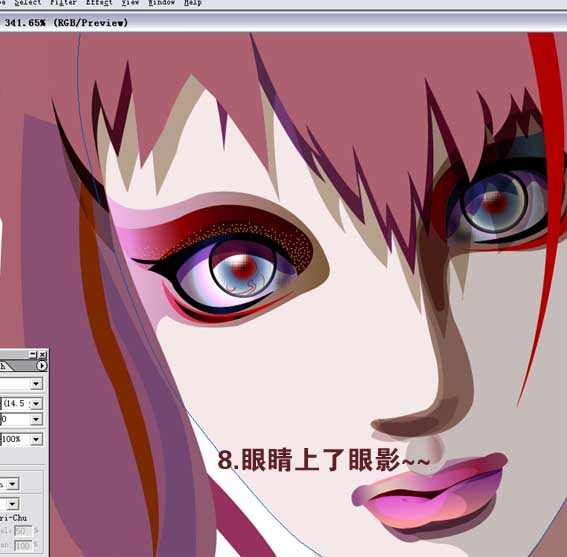Select the red pupil of the left eye

point(243,268)
